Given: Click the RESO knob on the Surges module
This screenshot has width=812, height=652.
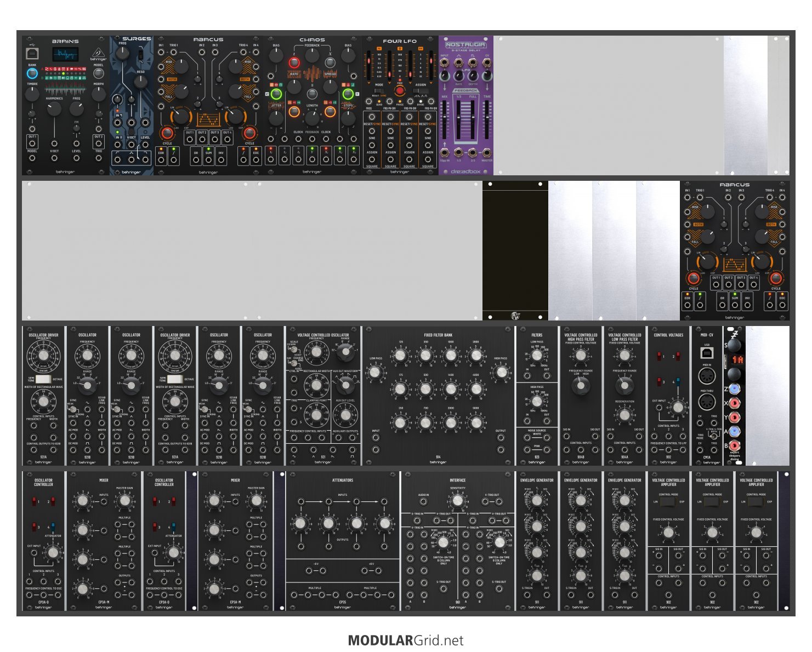Looking at the screenshot, I should pos(141,82).
